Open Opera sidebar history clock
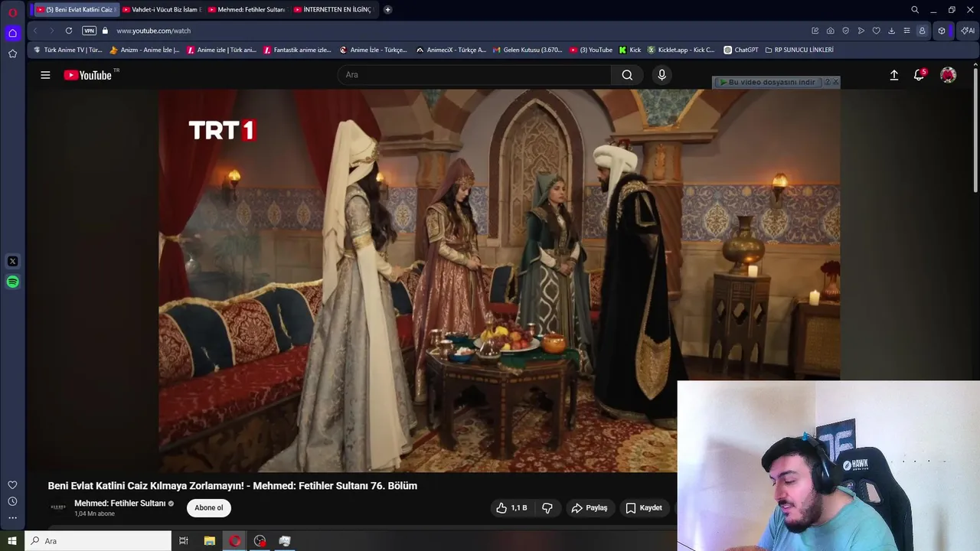 click(12, 501)
